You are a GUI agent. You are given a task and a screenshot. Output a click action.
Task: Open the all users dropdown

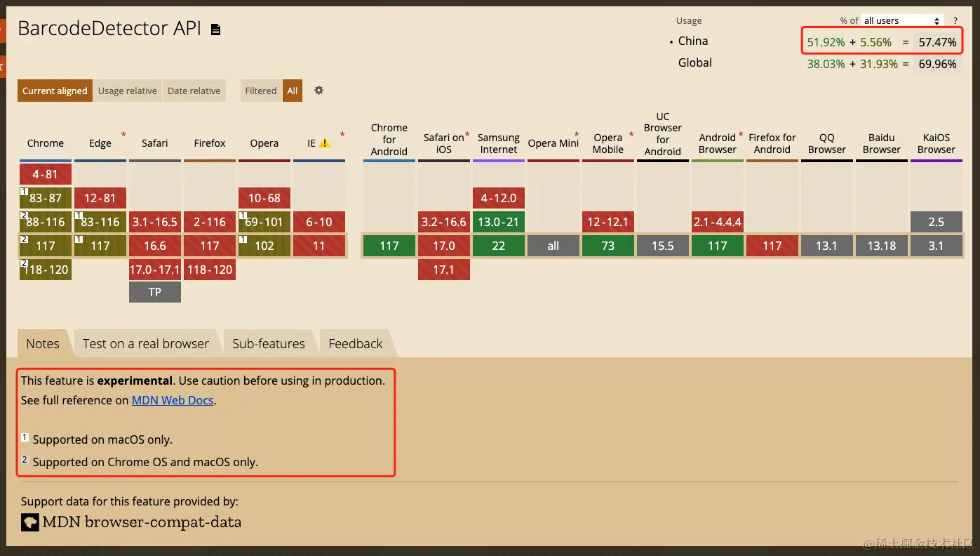tap(902, 21)
